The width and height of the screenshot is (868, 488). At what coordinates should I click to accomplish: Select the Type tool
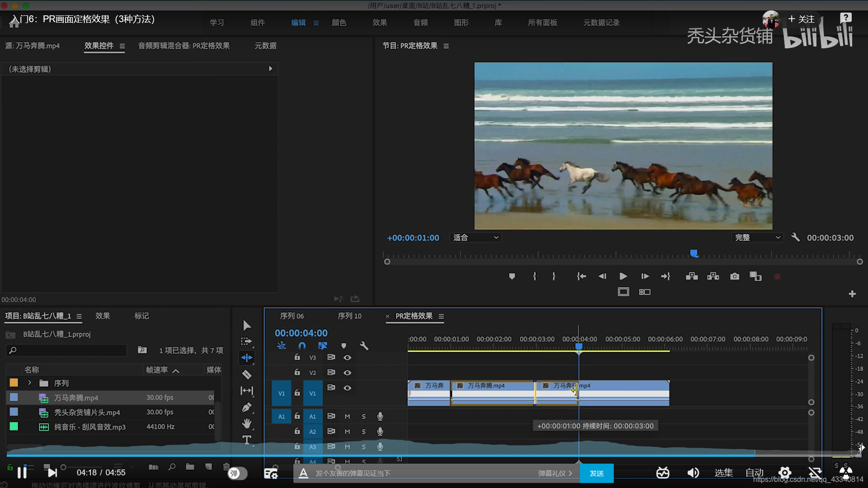pyautogui.click(x=246, y=440)
